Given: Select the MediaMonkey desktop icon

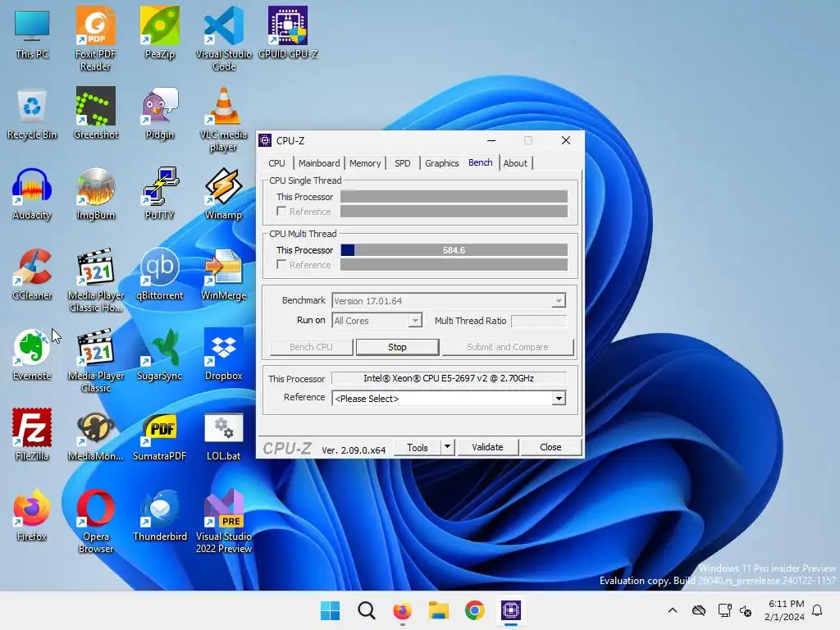Looking at the screenshot, I should tap(95, 436).
